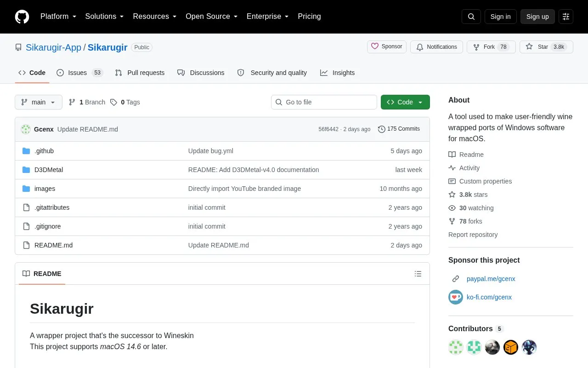The height and width of the screenshot is (368, 588).
Task: Open Security and quality tab
Action: pyautogui.click(x=272, y=73)
